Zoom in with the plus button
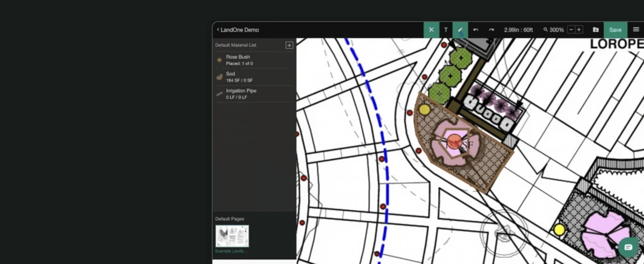The image size is (644, 264). coord(579,30)
